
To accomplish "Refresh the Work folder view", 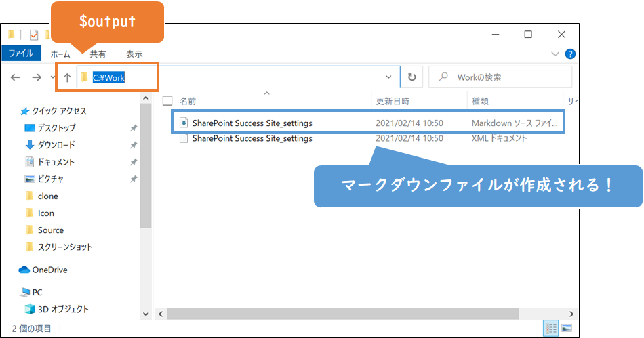I will click(x=411, y=77).
